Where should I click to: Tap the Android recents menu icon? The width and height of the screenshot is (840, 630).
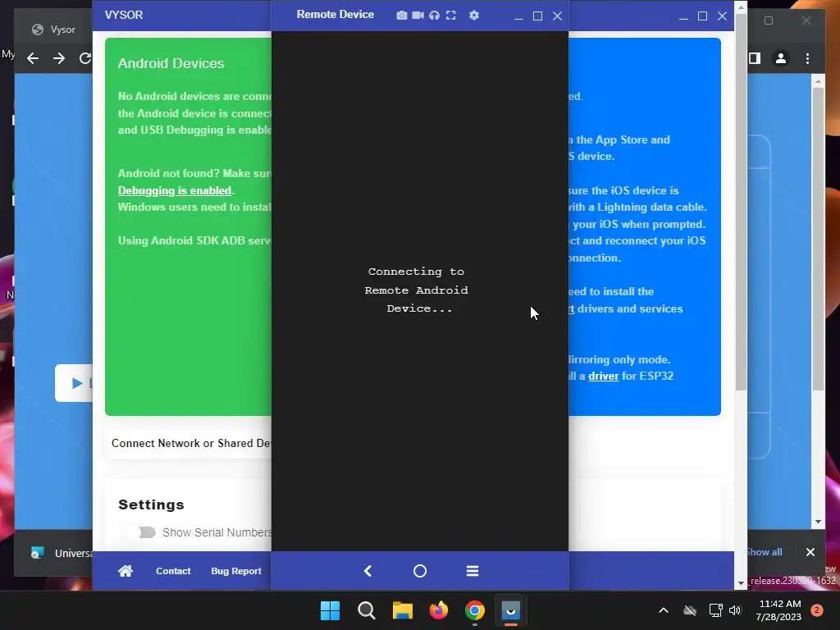(x=472, y=571)
